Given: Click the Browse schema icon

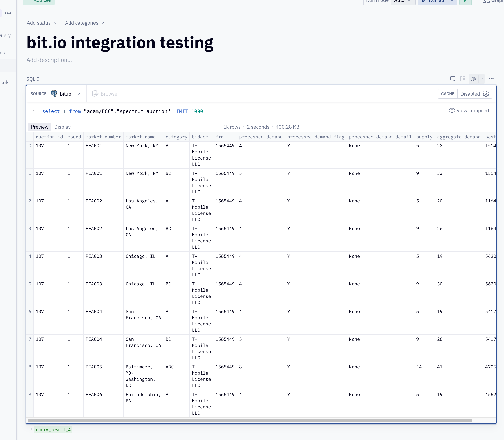Looking at the screenshot, I should pyautogui.click(x=96, y=94).
